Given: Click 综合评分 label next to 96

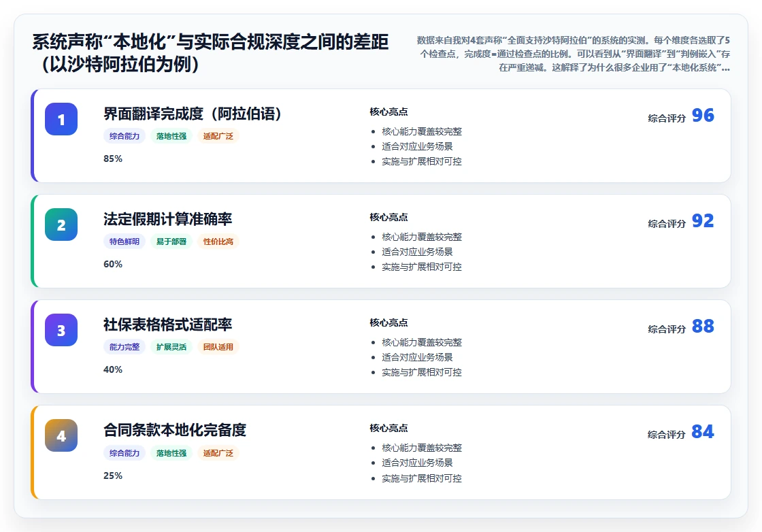Looking at the screenshot, I should point(667,118).
